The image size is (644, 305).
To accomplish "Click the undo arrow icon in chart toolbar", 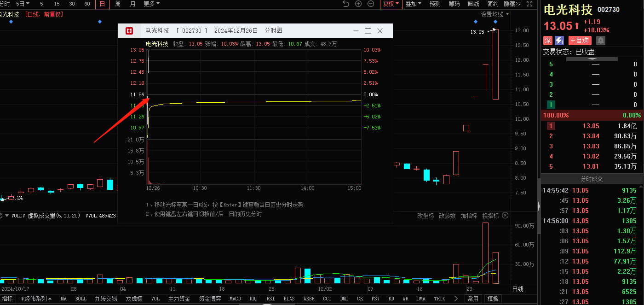I will tap(346, 4).
